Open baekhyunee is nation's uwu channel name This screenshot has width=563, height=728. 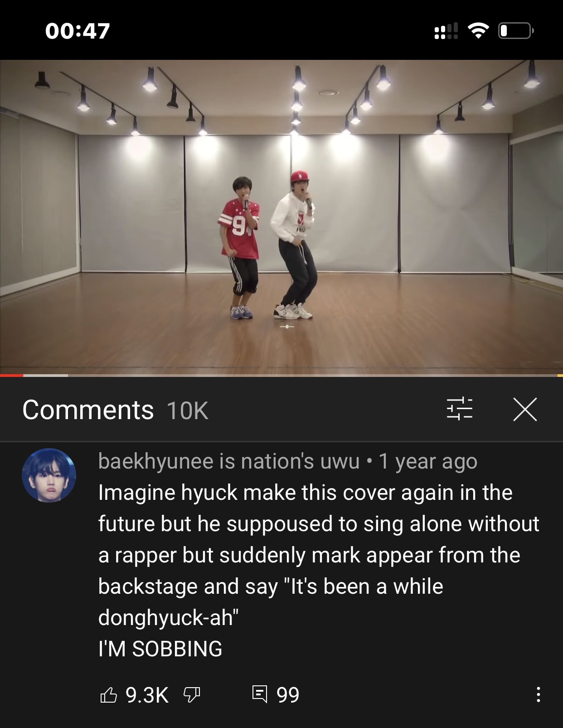(x=229, y=461)
